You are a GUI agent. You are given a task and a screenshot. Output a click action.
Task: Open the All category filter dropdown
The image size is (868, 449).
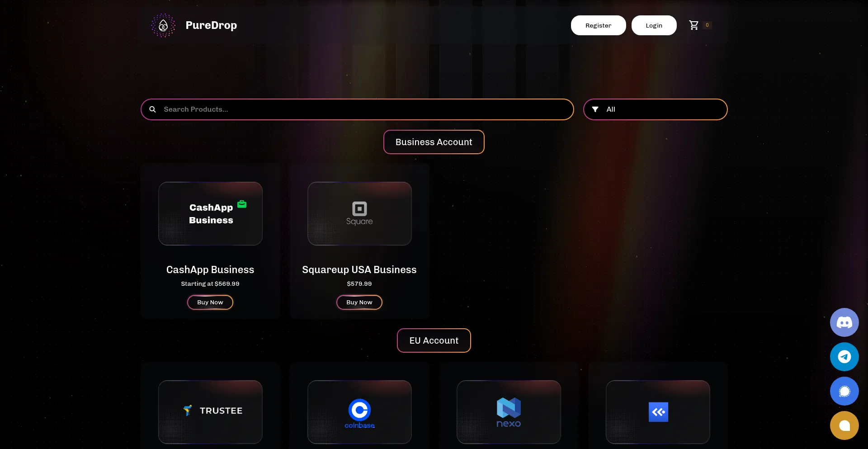[655, 109]
